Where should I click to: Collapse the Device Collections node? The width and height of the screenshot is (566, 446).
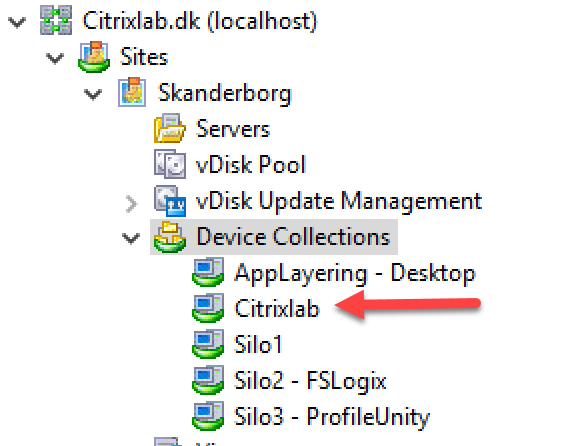[x=131, y=238]
